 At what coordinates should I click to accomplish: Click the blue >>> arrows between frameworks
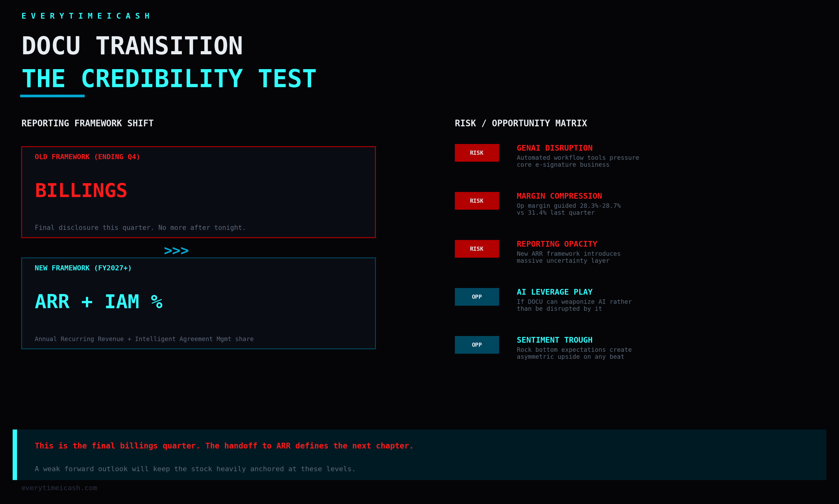(176, 251)
